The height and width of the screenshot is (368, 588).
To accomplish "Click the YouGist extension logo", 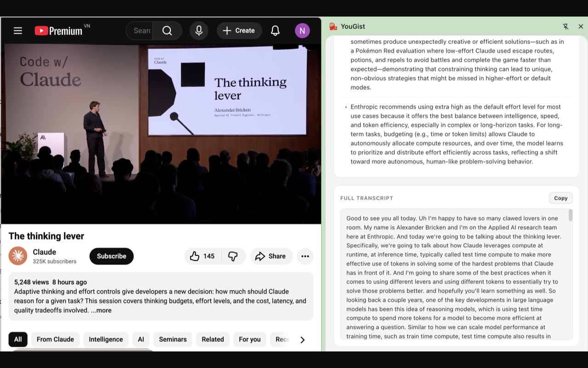I will tap(333, 27).
